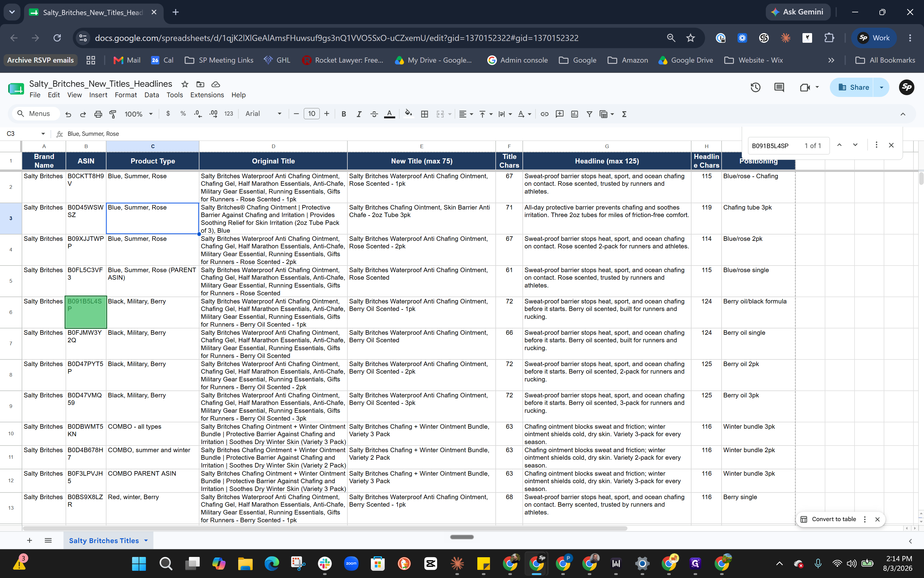Collapse the toolbar with the up chevron
This screenshot has width=924, height=578.
coord(903,114)
